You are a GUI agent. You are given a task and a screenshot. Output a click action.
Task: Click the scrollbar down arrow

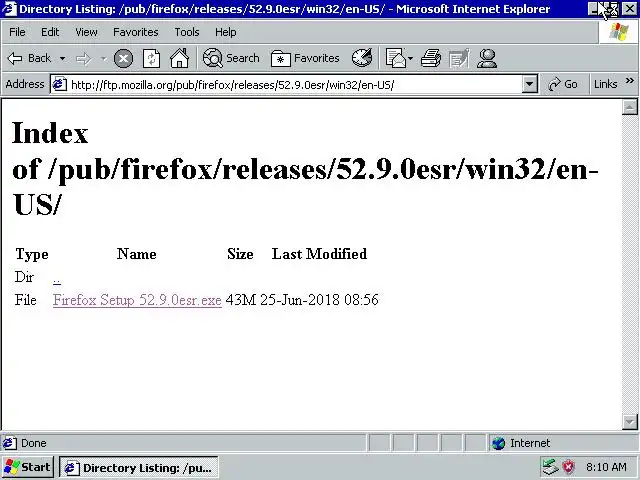629,421
